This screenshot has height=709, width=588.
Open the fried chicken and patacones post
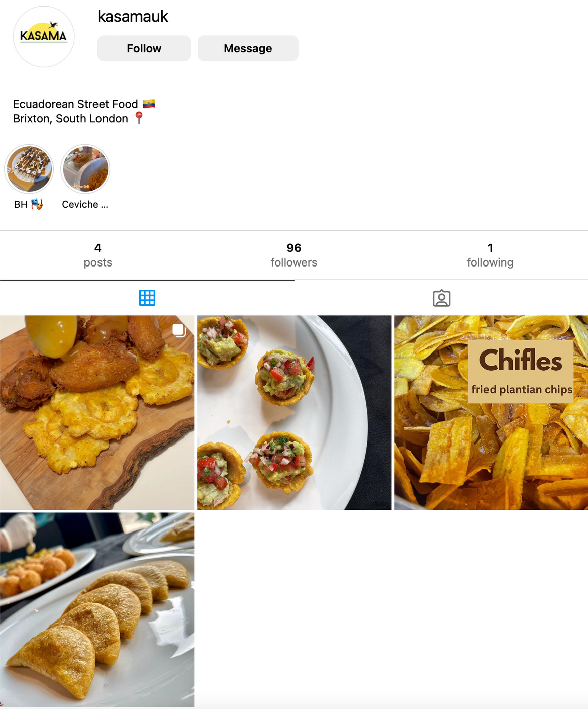97,413
